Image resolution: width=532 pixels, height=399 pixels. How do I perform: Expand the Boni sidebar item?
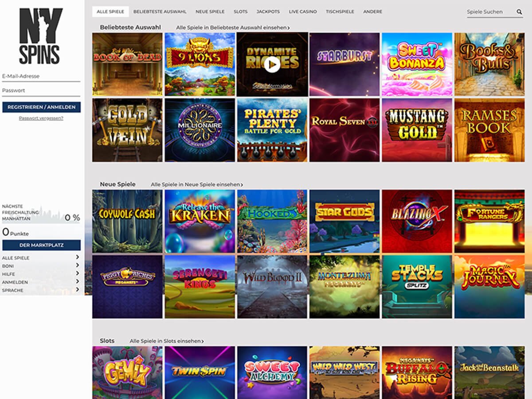click(x=41, y=266)
